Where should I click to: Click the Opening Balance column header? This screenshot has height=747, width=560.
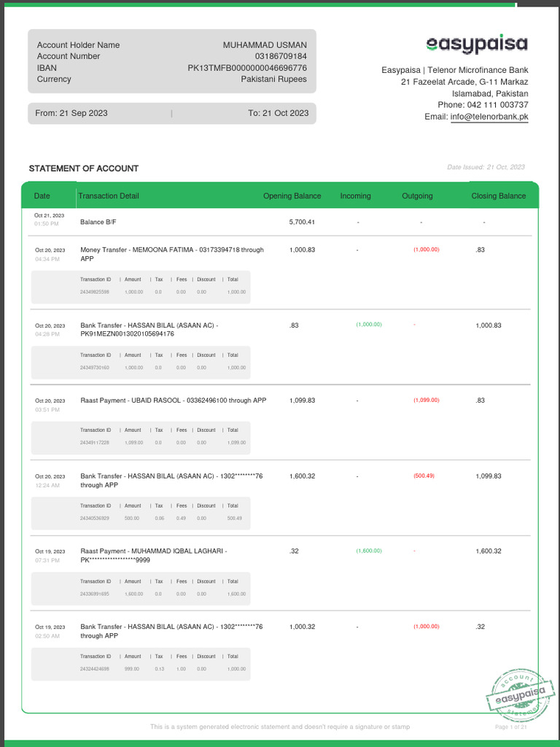click(292, 196)
